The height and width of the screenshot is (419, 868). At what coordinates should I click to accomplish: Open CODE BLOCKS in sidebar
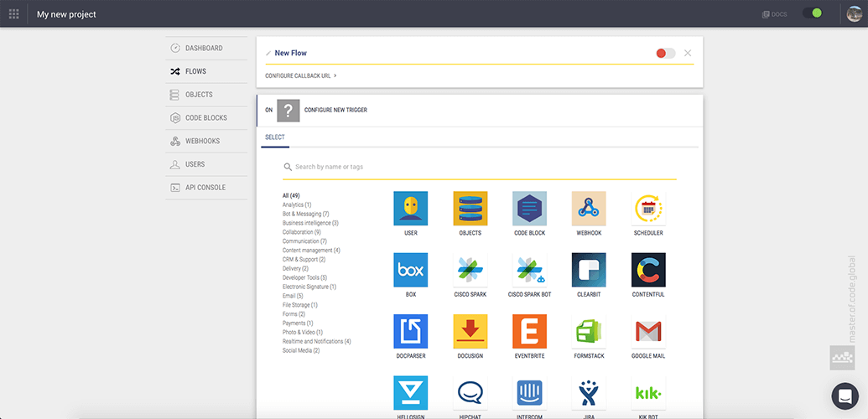click(x=206, y=118)
